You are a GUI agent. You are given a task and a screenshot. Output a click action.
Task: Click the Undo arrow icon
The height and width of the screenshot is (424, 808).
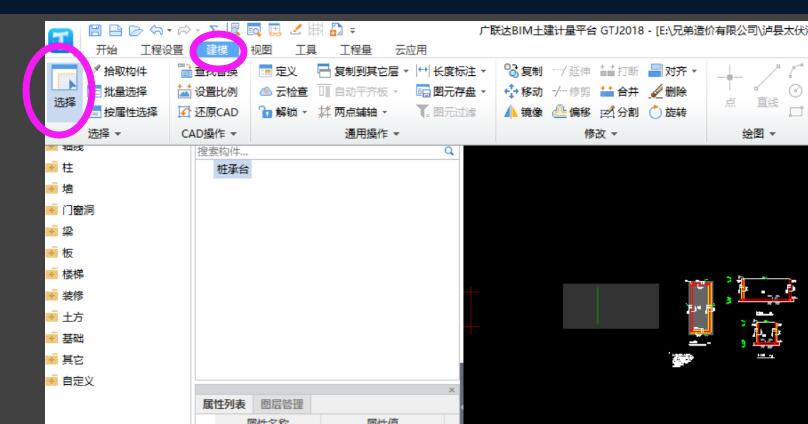[x=156, y=30]
